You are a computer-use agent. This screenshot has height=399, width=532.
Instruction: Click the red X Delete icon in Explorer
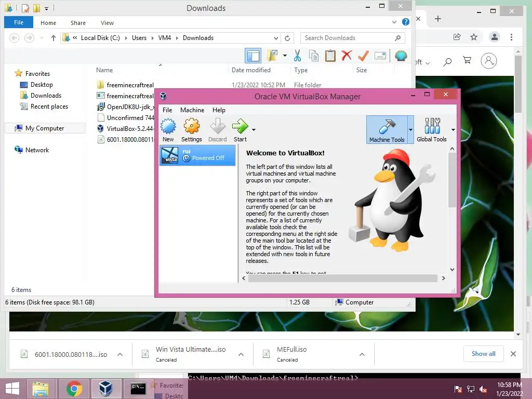[347, 56]
